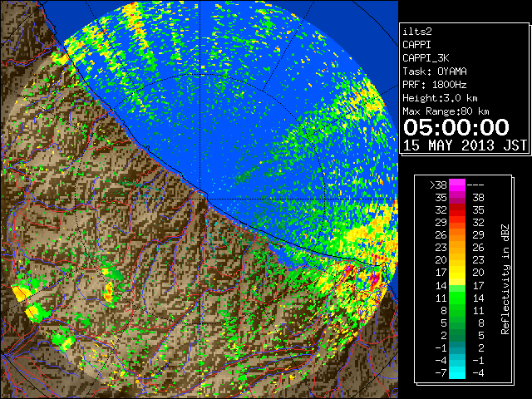Click the 'CAPPI_3K' text
The width and height of the screenshot is (532, 399).
426,58
